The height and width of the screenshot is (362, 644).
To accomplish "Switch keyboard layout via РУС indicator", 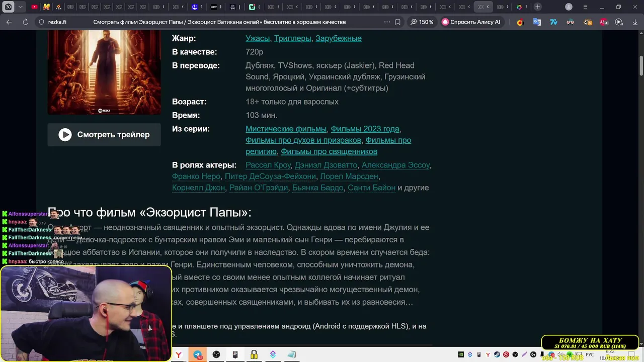I will tap(590, 354).
